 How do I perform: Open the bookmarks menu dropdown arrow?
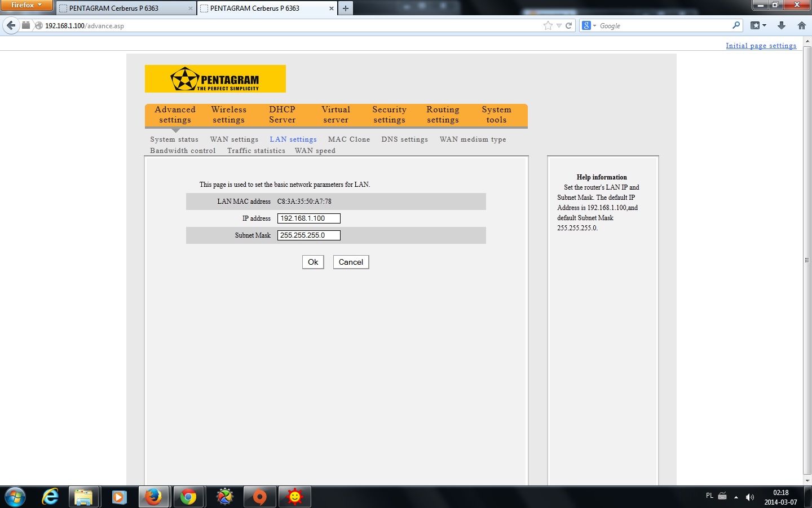coord(765,25)
